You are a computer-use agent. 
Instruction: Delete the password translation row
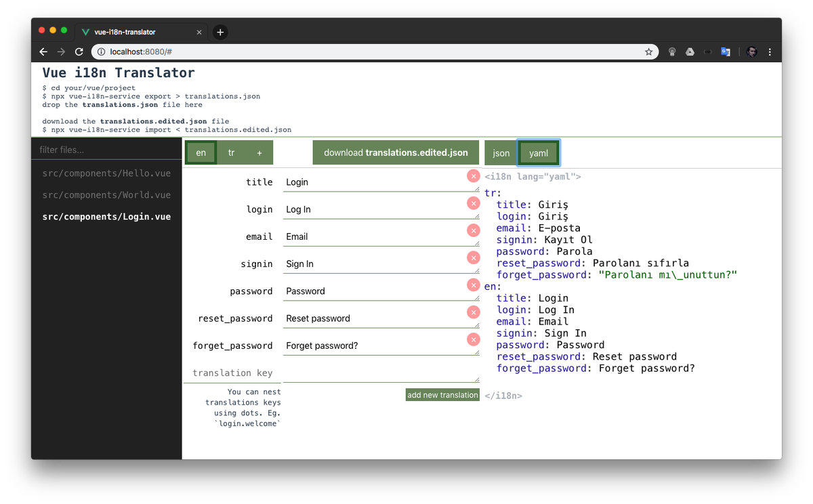click(474, 285)
